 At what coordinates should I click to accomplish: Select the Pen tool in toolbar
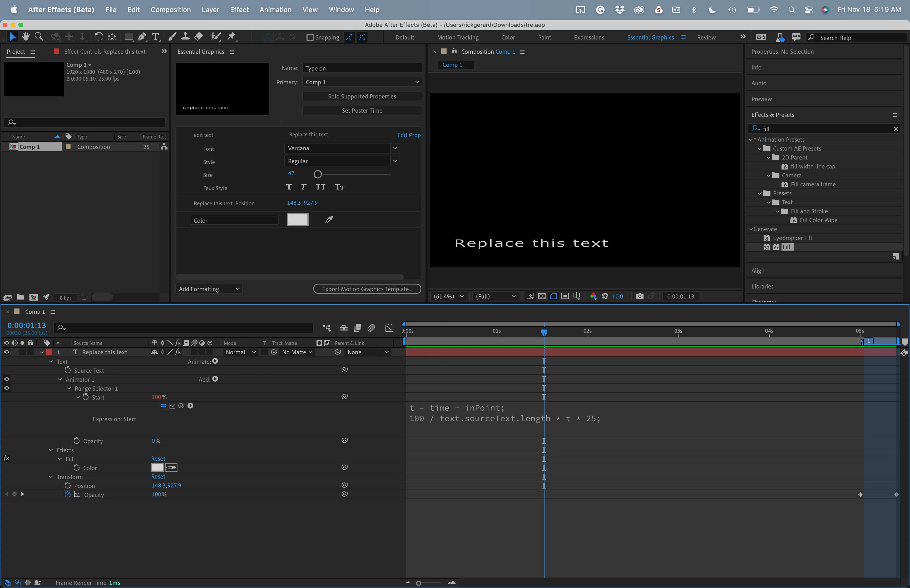[x=142, y=37]
